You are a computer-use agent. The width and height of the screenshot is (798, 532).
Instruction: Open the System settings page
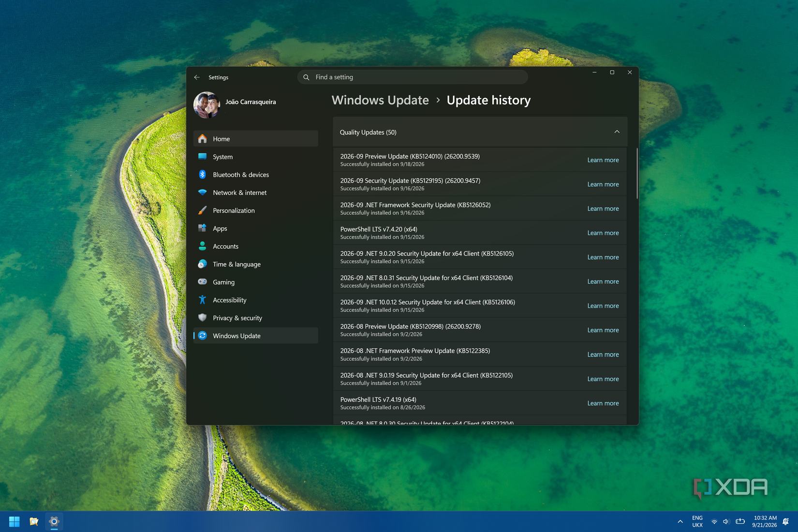coord(256,157)
